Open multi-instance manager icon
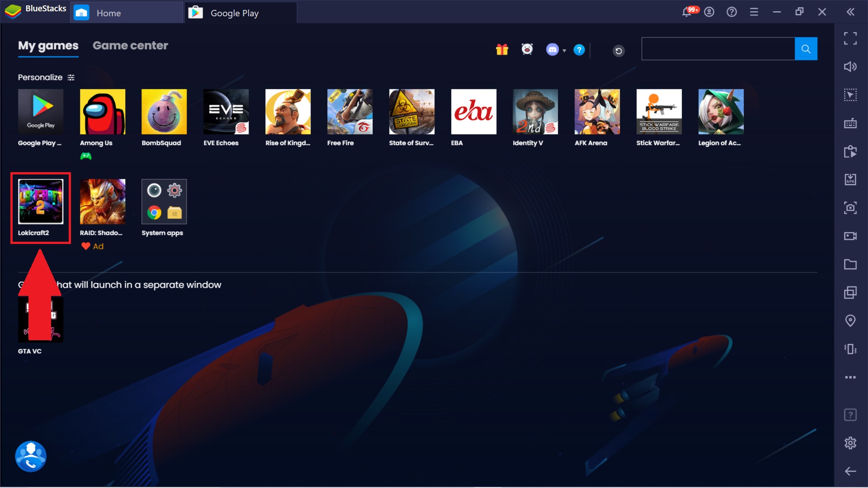Screen dimensions: 868x488 coord(850,292)
